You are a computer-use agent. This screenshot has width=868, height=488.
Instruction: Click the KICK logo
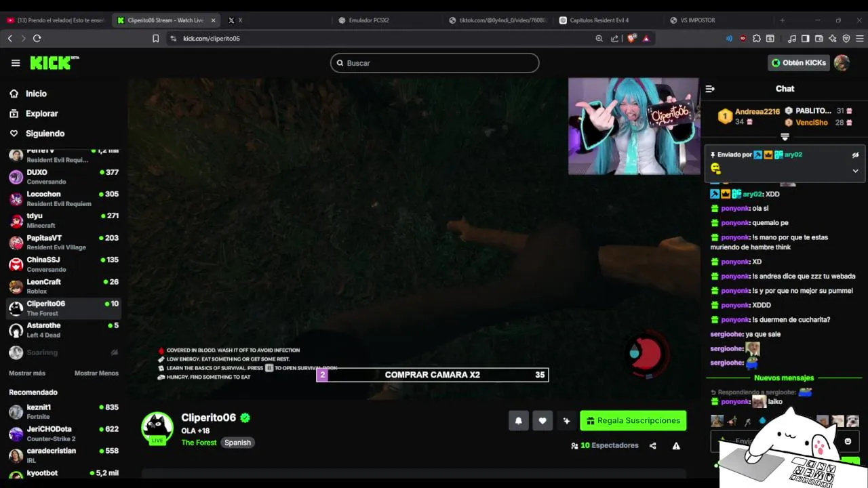click(x=54, y=63)
